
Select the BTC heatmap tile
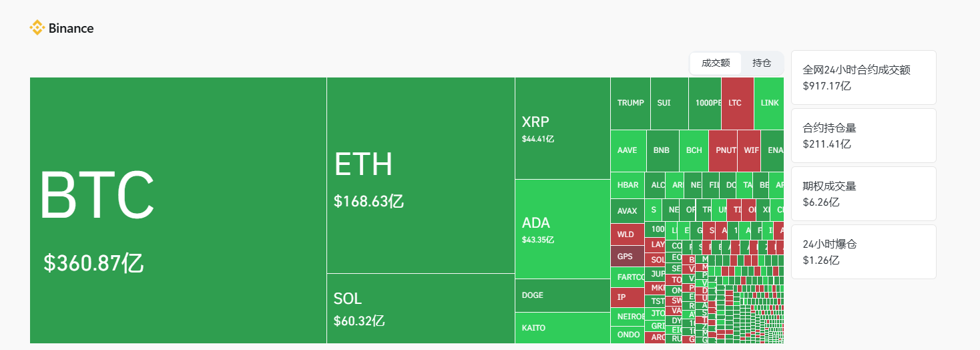point(178,210)
